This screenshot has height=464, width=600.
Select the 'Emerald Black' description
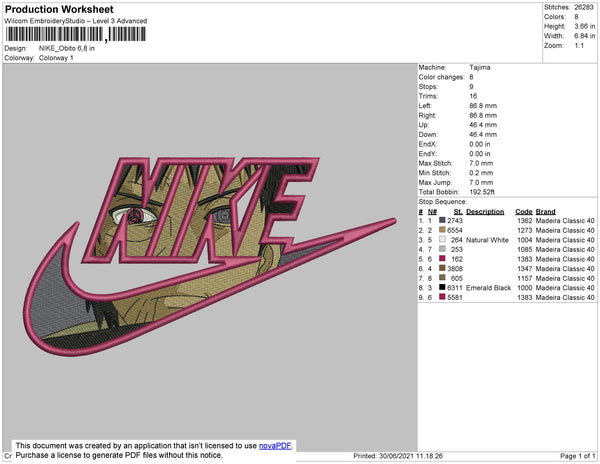[x=488, y=288]
